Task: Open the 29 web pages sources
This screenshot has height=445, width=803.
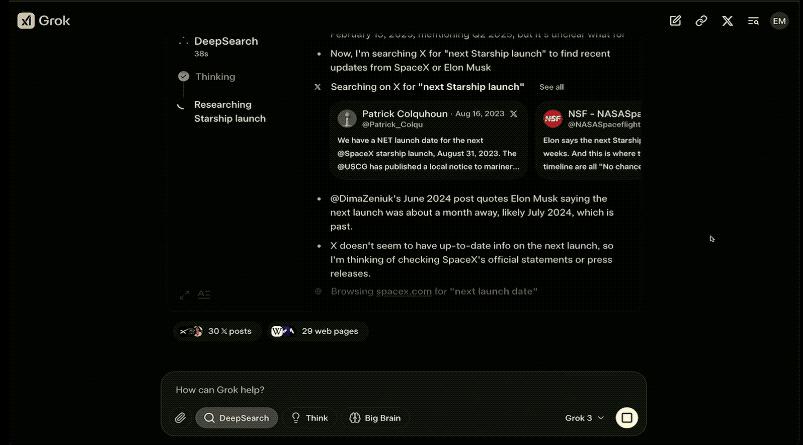Action: (x=318, y=331)
